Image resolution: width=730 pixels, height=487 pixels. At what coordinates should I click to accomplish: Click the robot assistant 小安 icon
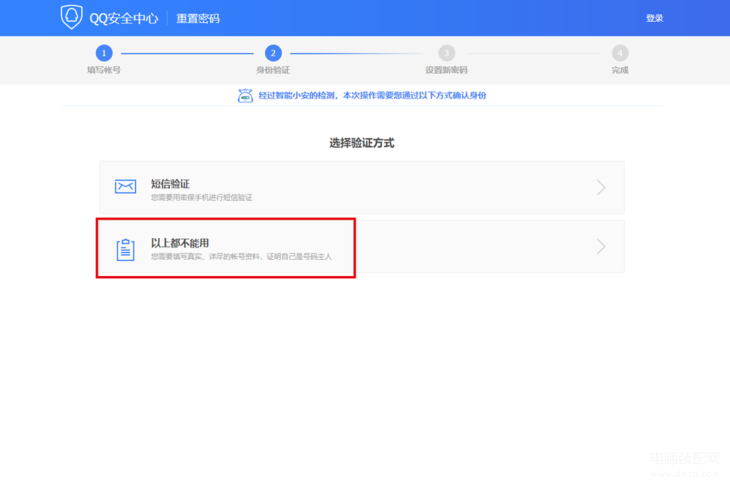245,95
